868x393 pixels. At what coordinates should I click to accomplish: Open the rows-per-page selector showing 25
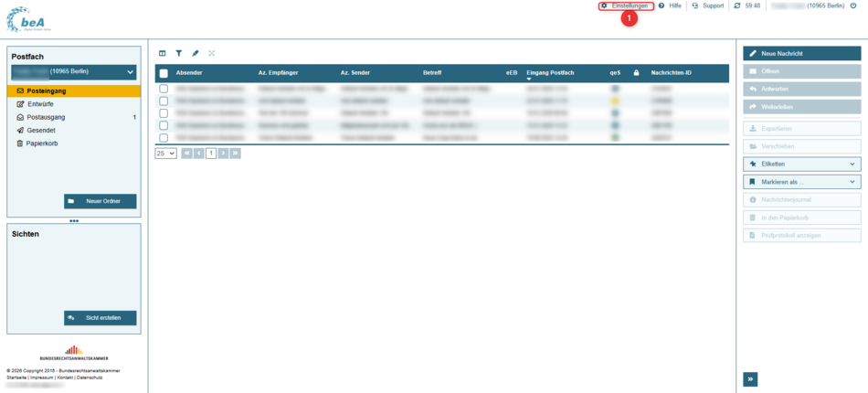tap(165, 154)
